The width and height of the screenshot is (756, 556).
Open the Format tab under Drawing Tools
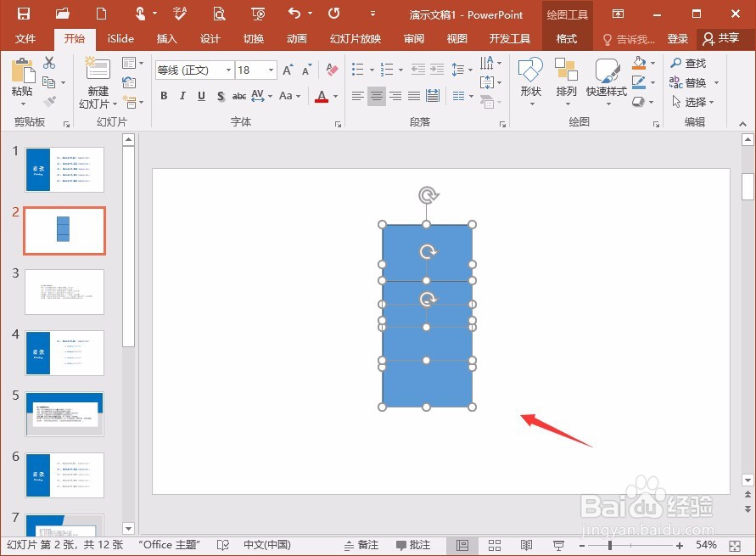pyautogui.click(x=567, y=38)
